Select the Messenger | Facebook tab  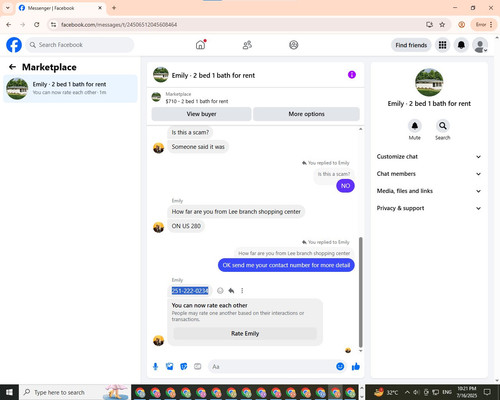click(60, 8)
